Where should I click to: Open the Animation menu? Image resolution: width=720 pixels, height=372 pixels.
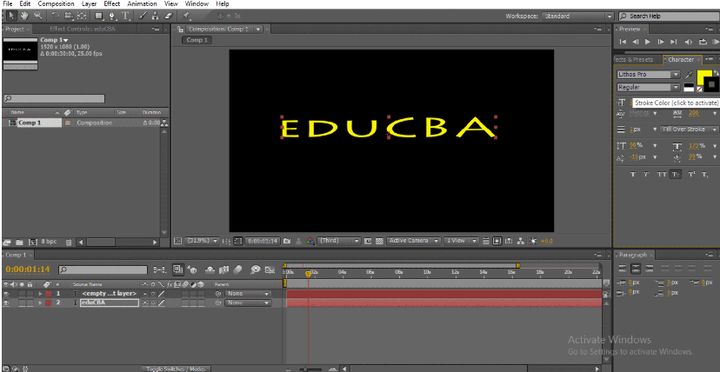(142, 4)
